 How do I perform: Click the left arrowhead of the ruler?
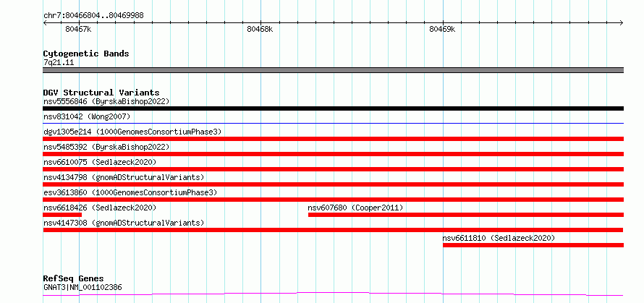click(45, 23)
